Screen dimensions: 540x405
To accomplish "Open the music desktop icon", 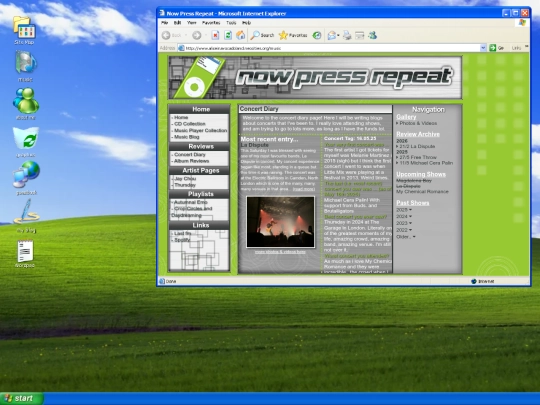I will [25, 66].
